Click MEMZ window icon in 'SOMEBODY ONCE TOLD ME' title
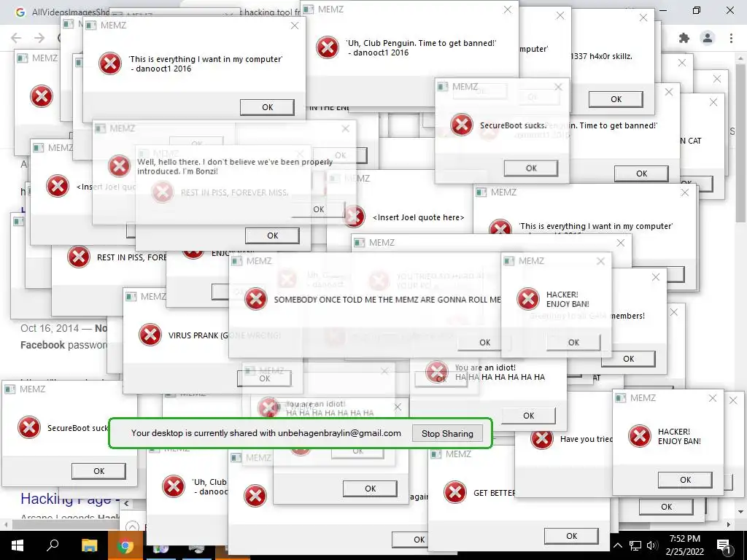The height and width of the screenshot is (560, 747). pyautogui.click(x=237, y=261)
